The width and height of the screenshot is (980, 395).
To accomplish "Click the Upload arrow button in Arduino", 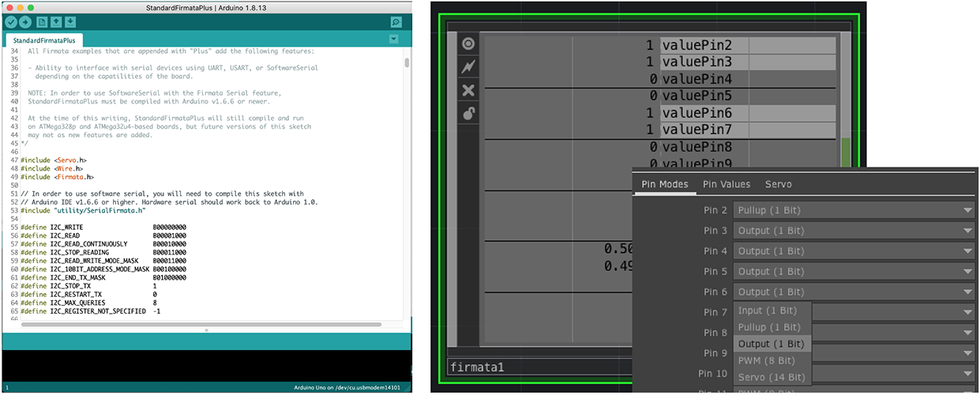I will pos(25,21).
